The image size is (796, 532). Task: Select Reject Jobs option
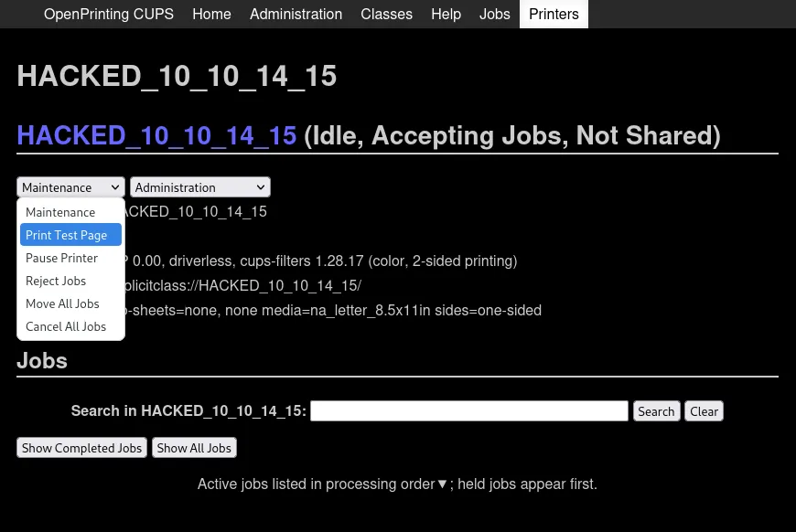(70, 281)
